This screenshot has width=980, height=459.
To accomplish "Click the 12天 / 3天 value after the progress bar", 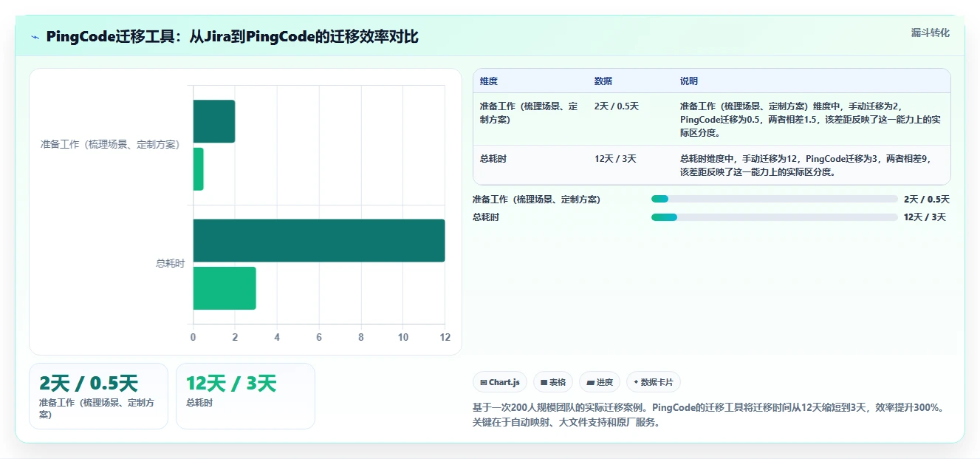I will (x=925, y=217).
